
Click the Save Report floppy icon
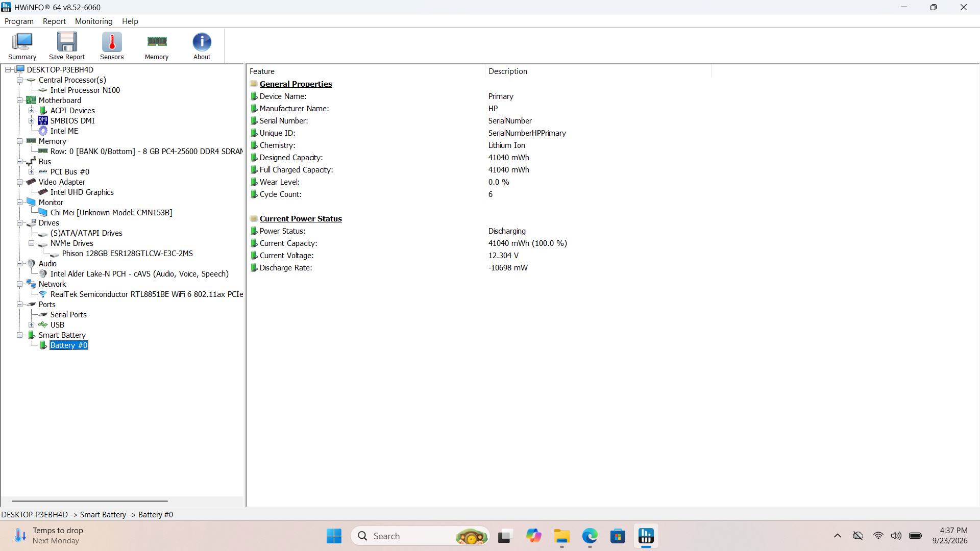[x=67, y=46]
